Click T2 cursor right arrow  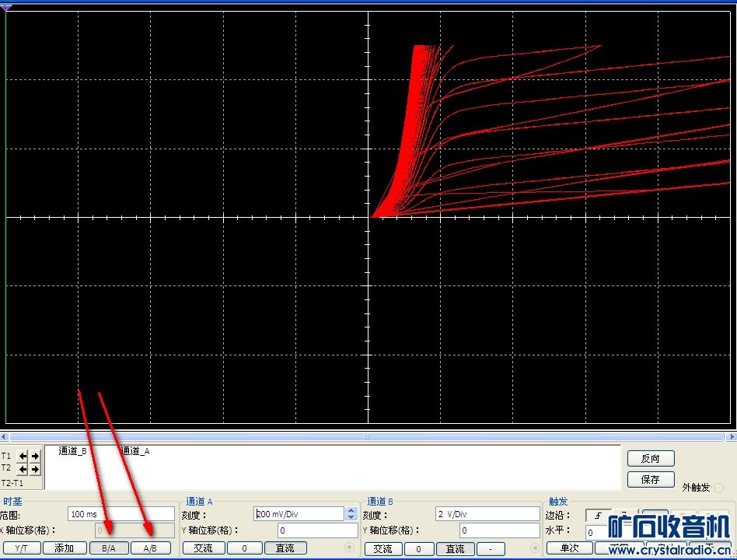pyautogui.click(x=35, y=469)
